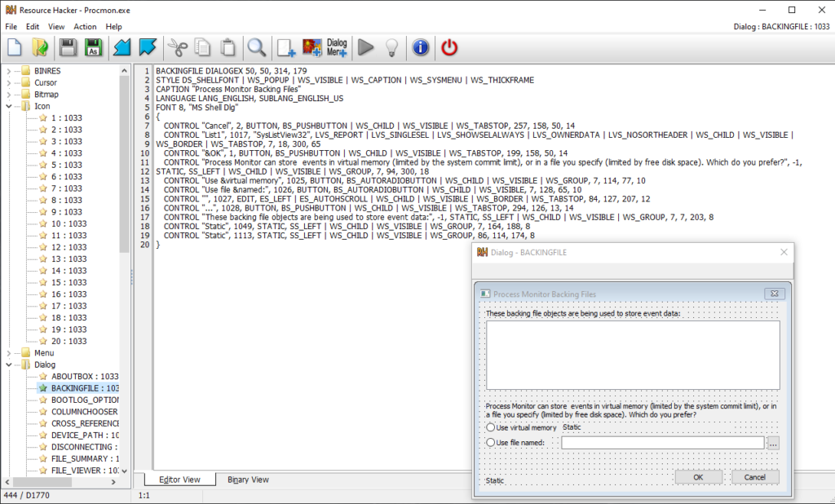The width and height of the screenshot is (835, 504).
Task: Select the previous resource bookmark arrow icon
Action: [x=122, y=47]
